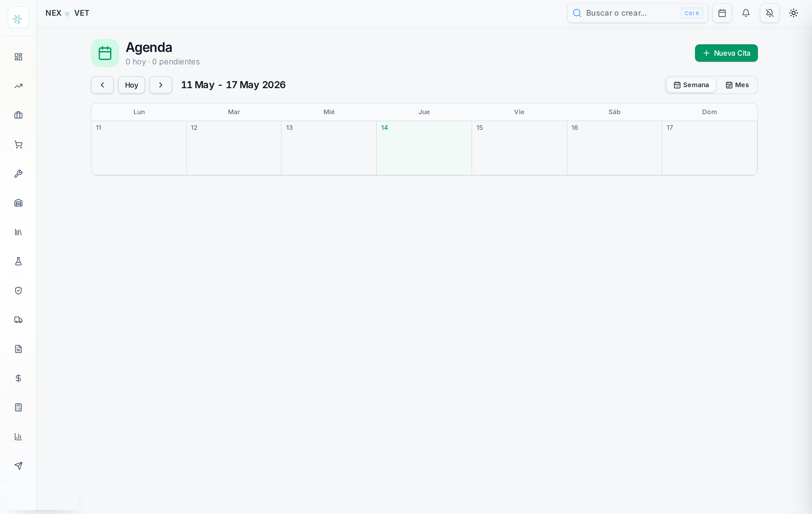Create appointment with Nueva Cita button

tap(726, 53)
